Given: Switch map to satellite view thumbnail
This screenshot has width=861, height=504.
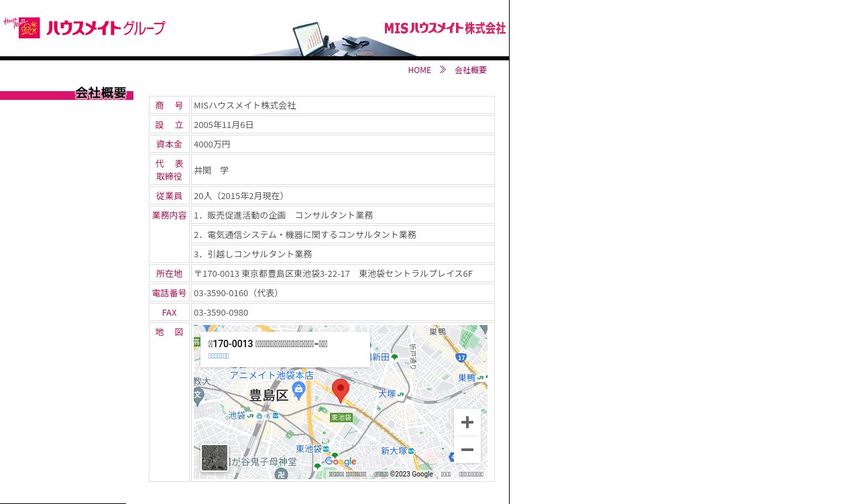Looking at the screenshot, I should click(x=215, y=458).
